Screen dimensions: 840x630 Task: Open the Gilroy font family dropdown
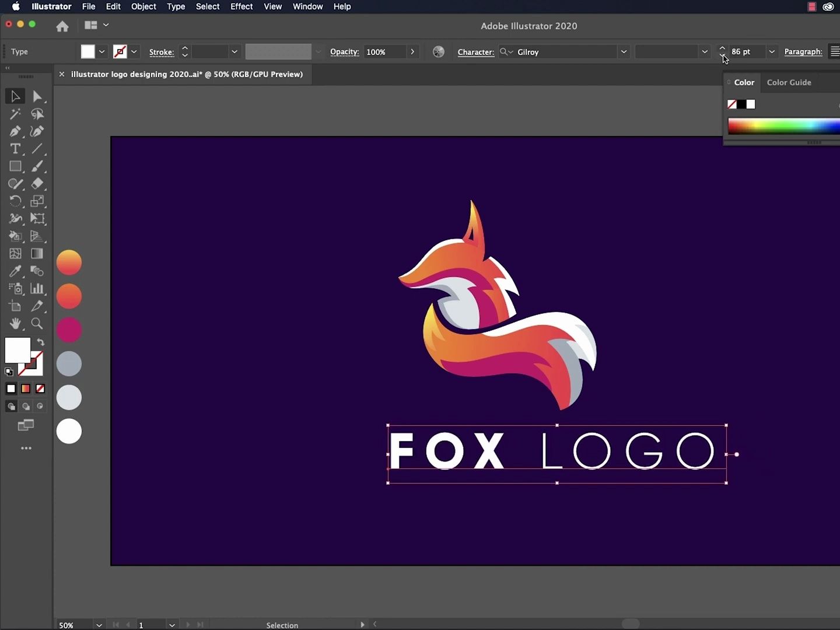624,52
